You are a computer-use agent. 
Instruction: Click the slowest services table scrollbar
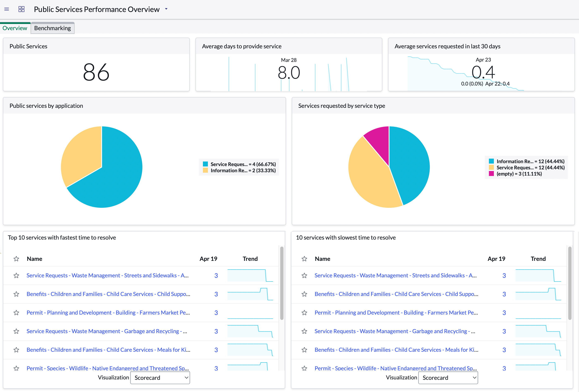pos(570,283)
